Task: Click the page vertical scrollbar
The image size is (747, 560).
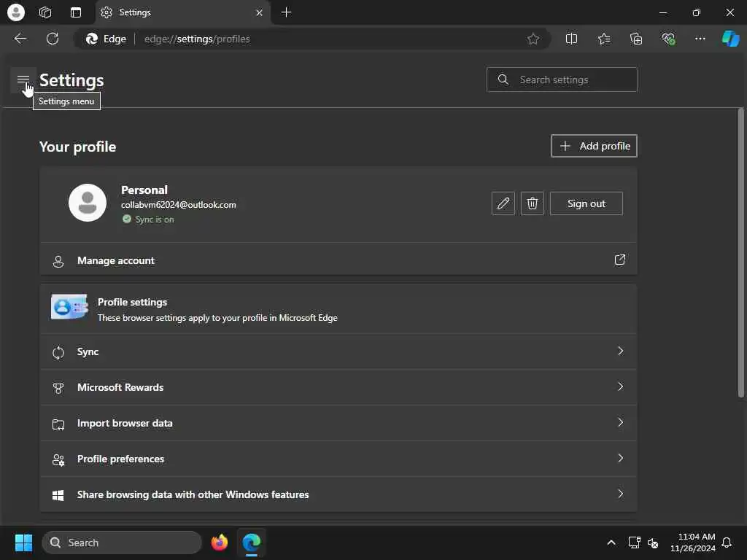Action: [x=741, y=252]
